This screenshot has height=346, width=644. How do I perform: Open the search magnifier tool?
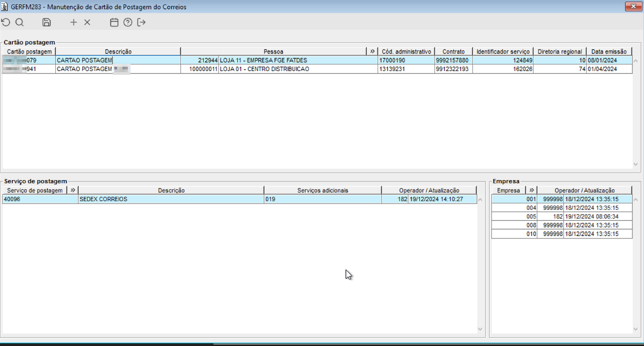click(19, 22)
